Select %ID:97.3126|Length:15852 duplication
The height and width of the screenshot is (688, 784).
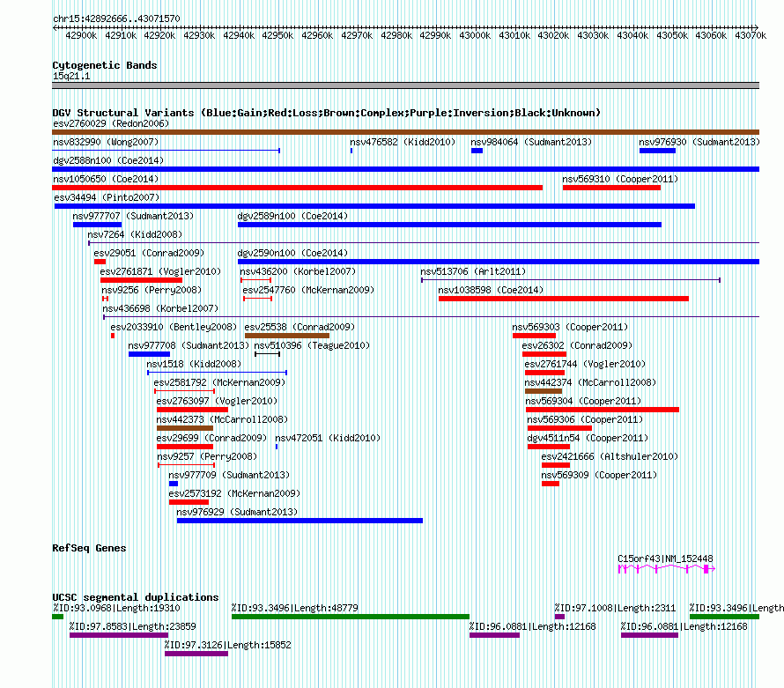point(227,646)
